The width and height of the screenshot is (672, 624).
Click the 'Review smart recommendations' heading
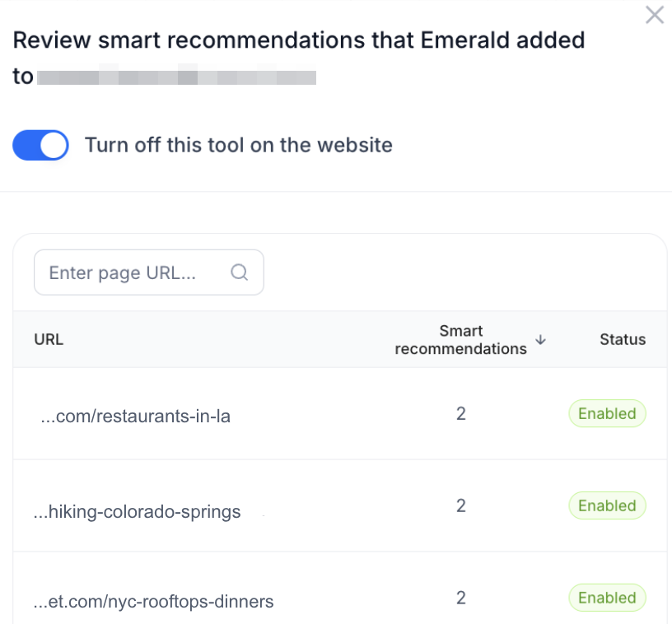click(x=298, y=40)
